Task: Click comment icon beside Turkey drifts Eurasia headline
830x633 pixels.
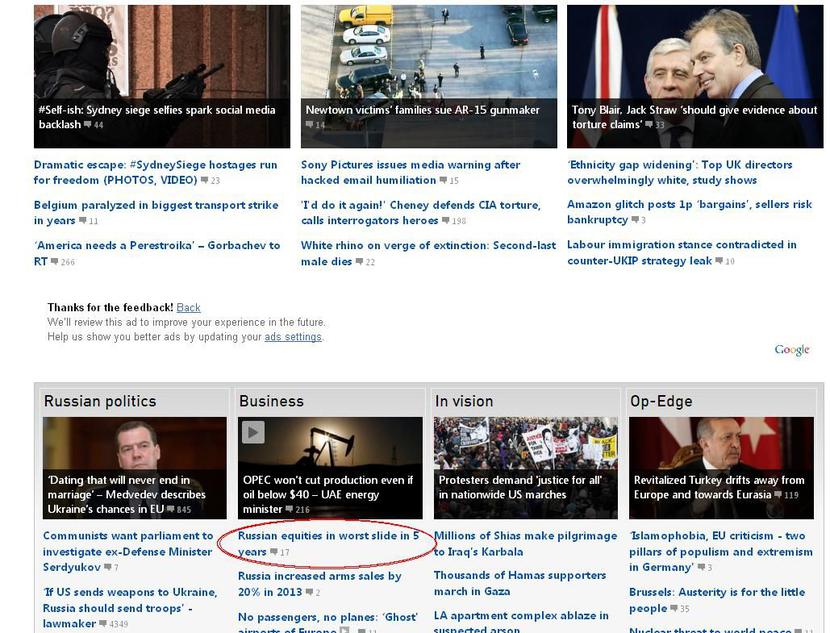Action: (778, 495)
